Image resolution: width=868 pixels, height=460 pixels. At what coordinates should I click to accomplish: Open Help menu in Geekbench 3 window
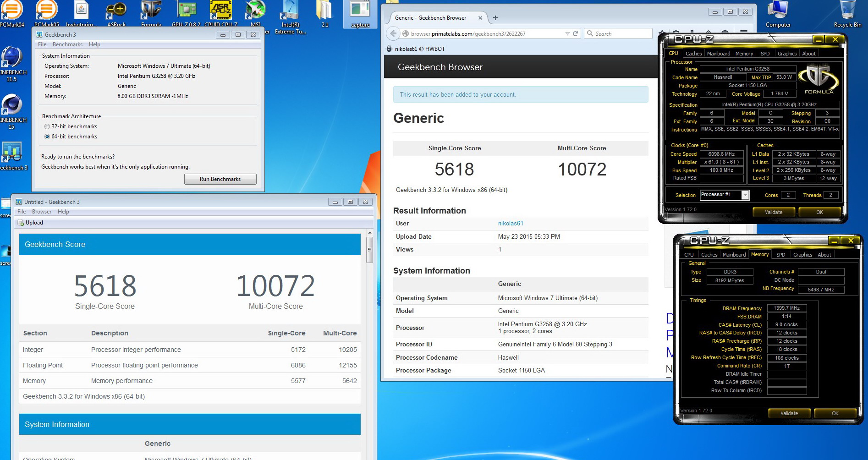click(x=94, y=44)
